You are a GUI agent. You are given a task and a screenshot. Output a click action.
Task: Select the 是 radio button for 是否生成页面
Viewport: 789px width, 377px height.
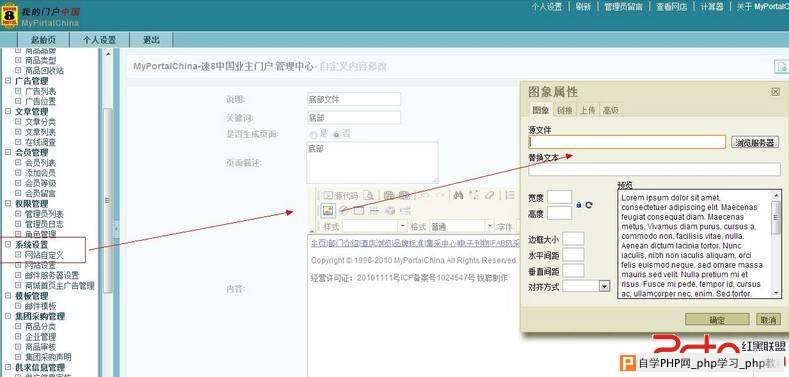point(313,135)
